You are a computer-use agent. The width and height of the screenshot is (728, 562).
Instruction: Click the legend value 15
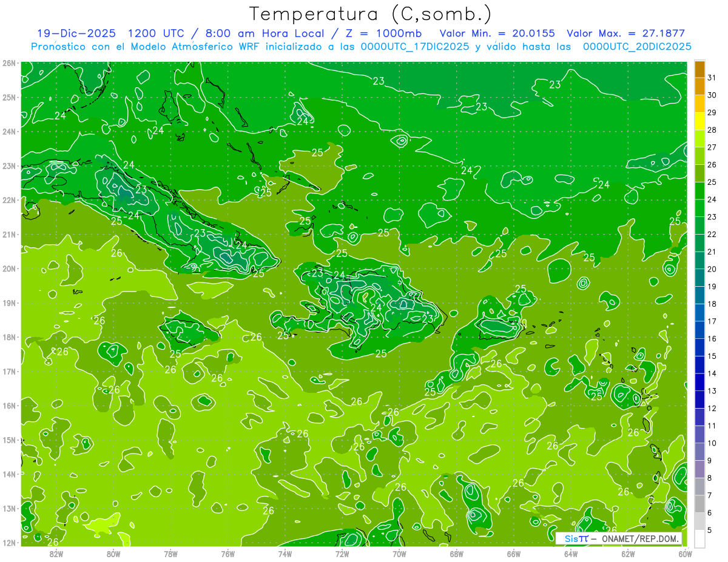712,356
